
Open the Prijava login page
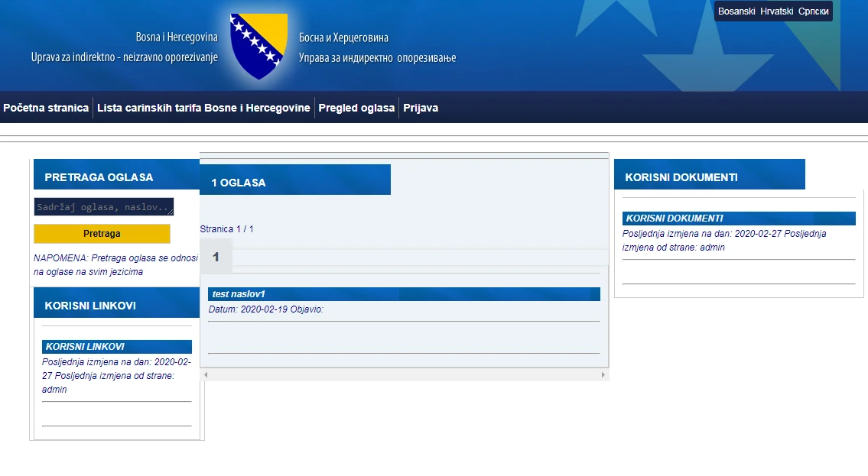pyautogui.click(x=421, y=108)
